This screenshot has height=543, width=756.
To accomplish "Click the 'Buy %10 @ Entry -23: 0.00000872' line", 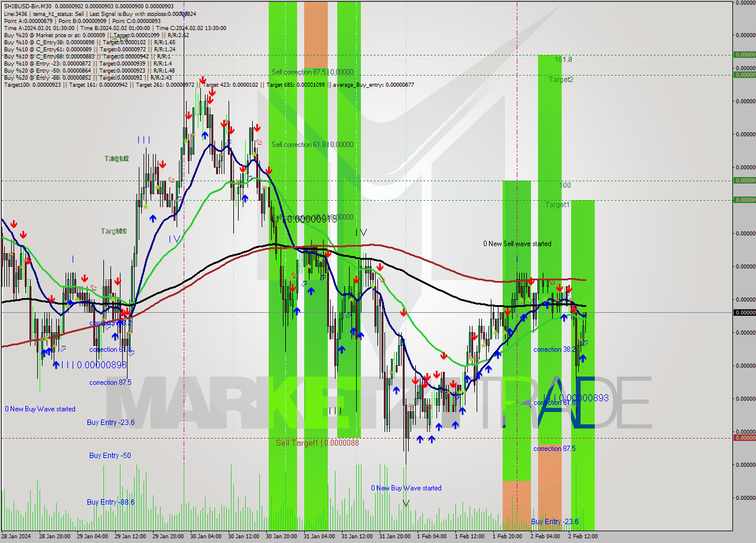I will 88,63.
